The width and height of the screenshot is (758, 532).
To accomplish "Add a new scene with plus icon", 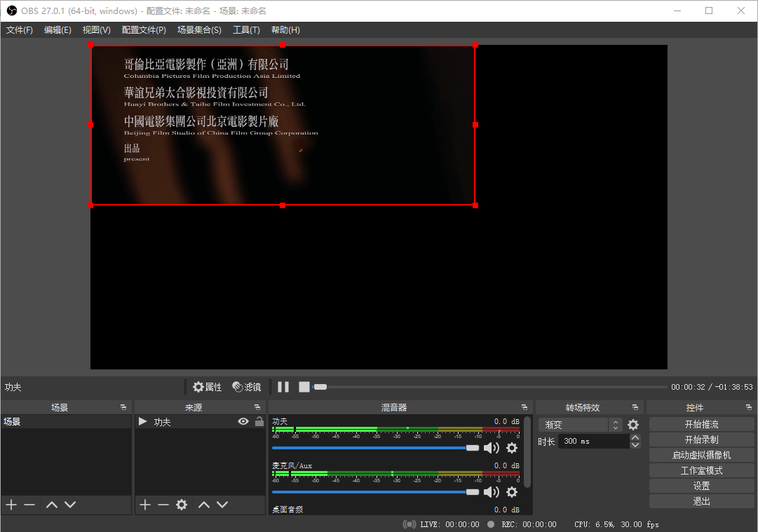I will (11, 505).
